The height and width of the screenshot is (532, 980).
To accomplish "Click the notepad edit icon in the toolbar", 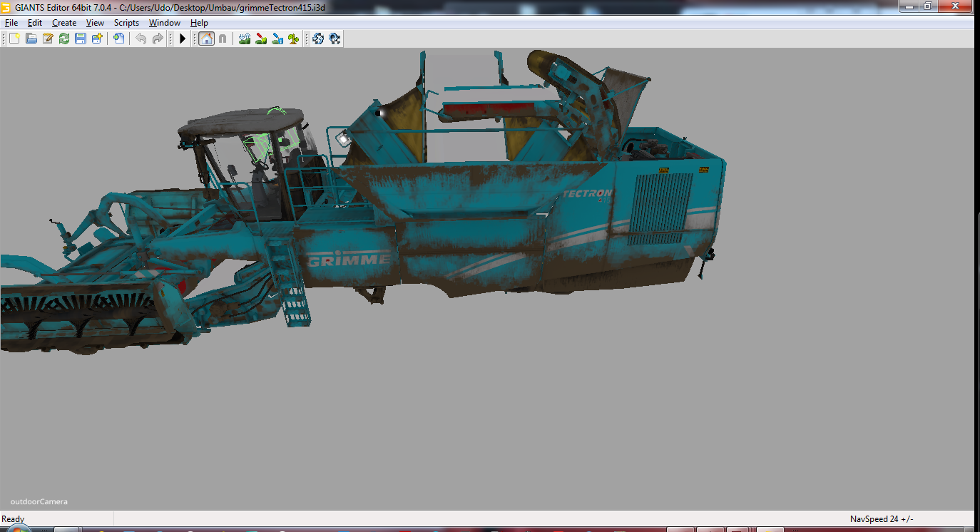I will click(x=48, y=39).
